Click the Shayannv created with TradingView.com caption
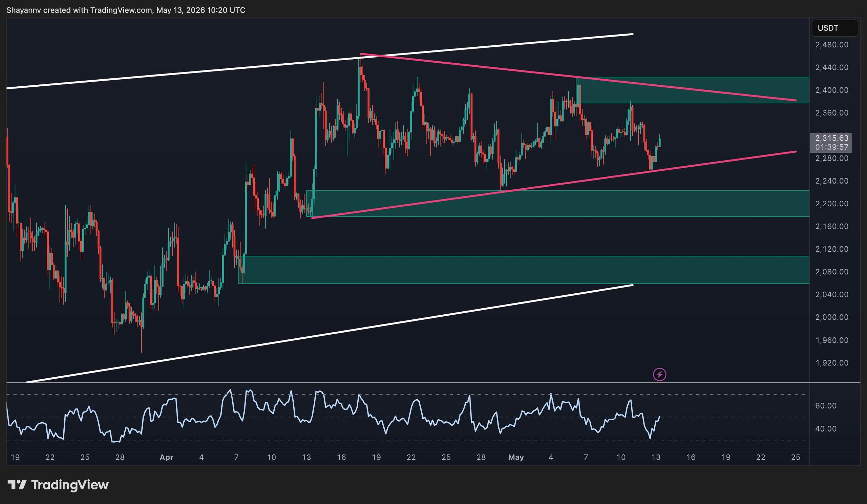The image size is (867, 504). (79, 10)
